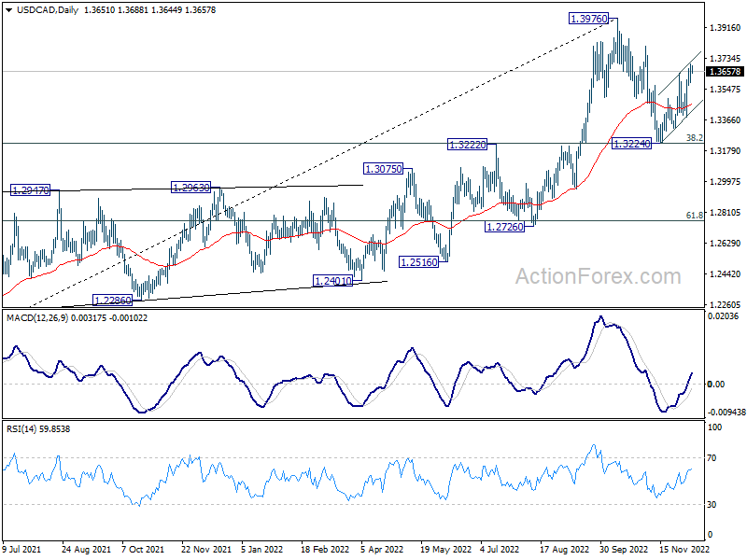Select the 1.24010 price label

click(x=332, y=281)
